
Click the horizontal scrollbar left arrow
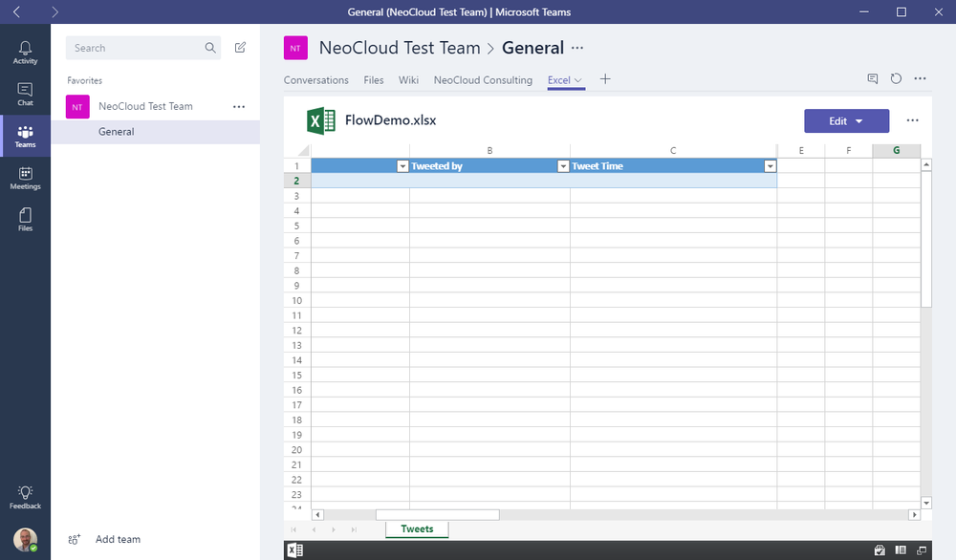pos(317,515)
